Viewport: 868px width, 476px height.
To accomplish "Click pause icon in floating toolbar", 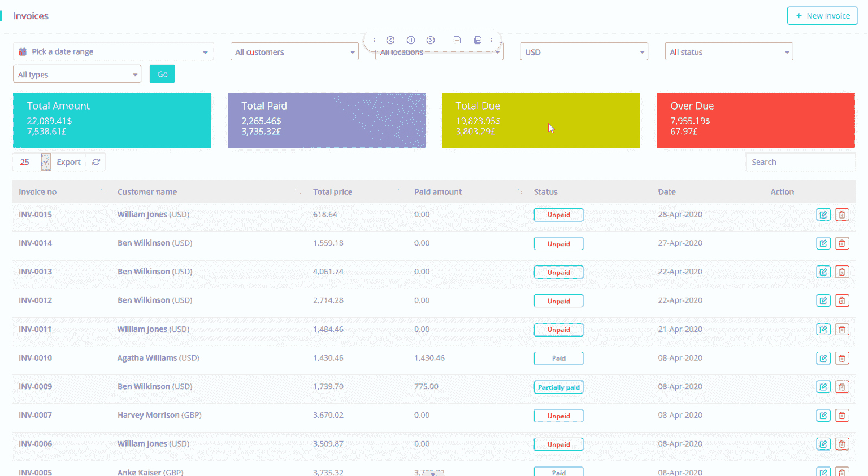I will 411,40.
